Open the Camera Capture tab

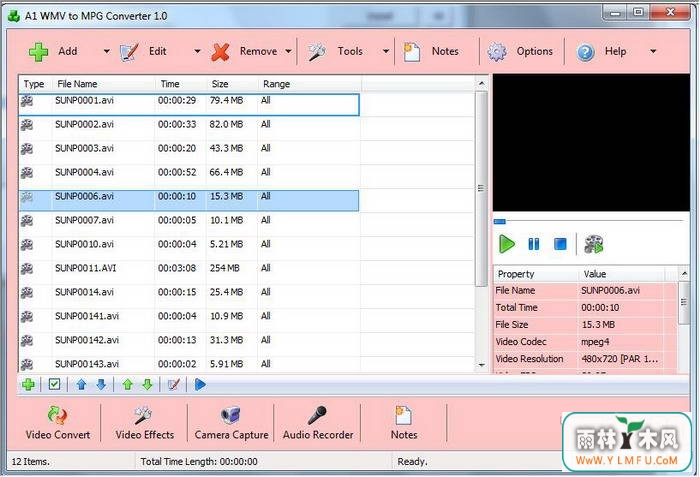pyautogui.click(x=231, y=423)
